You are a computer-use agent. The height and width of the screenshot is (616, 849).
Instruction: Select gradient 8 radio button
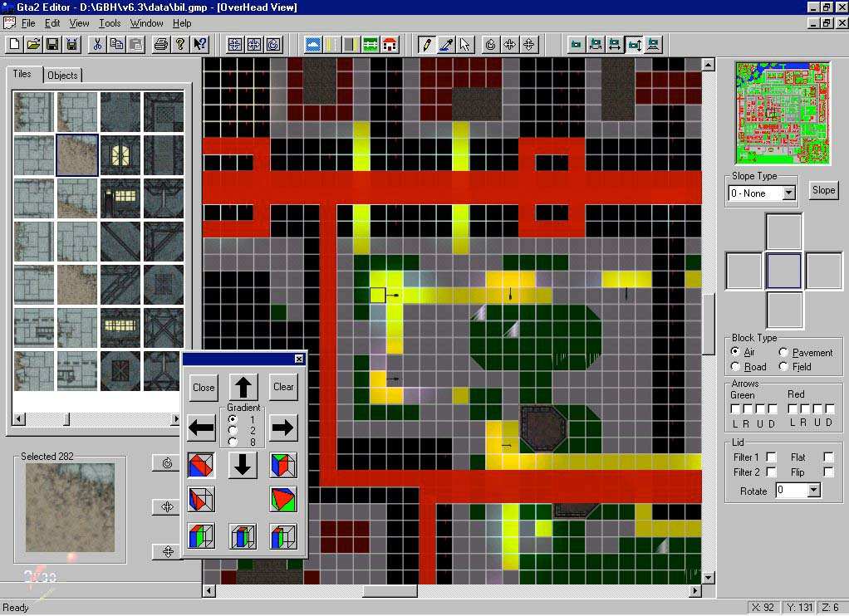click(233, 442)
